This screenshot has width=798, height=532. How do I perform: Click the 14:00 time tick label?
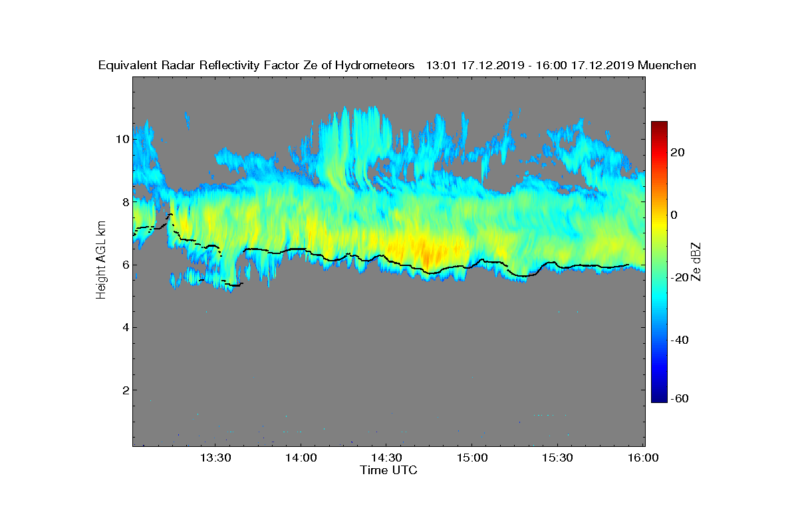pyautogui.click(x=301, y=458)
